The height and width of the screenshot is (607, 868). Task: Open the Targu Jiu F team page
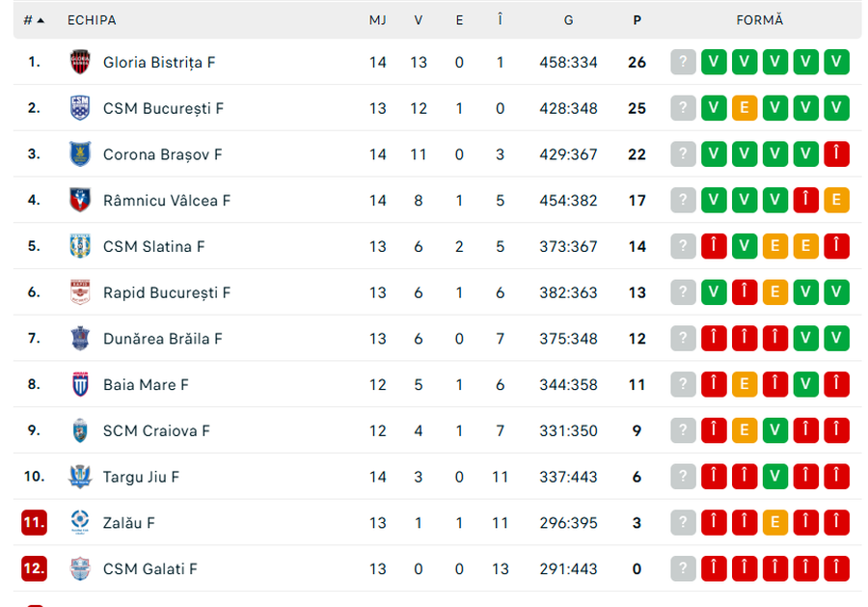click(141, 477)
